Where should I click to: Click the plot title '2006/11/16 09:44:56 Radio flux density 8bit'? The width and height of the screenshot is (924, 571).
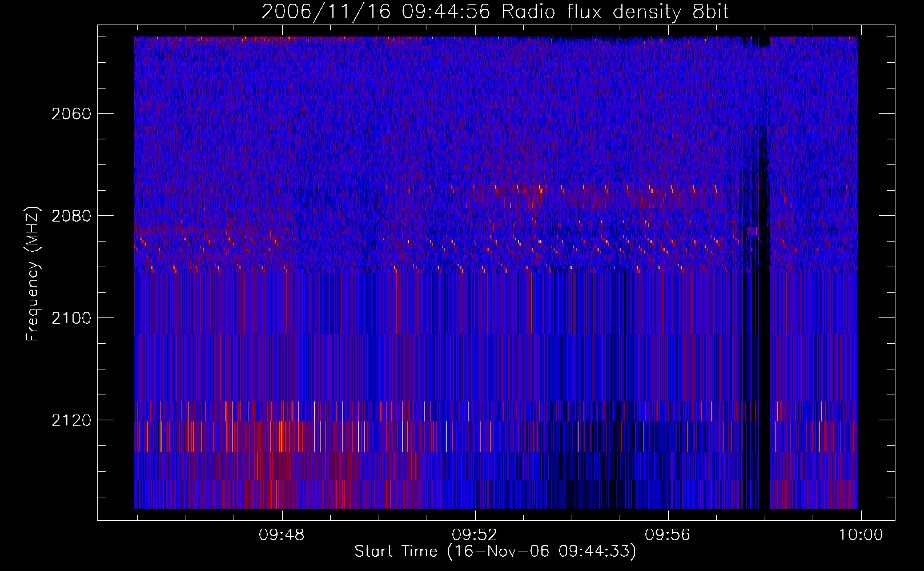pyautogui.click(x=495, y=12)
